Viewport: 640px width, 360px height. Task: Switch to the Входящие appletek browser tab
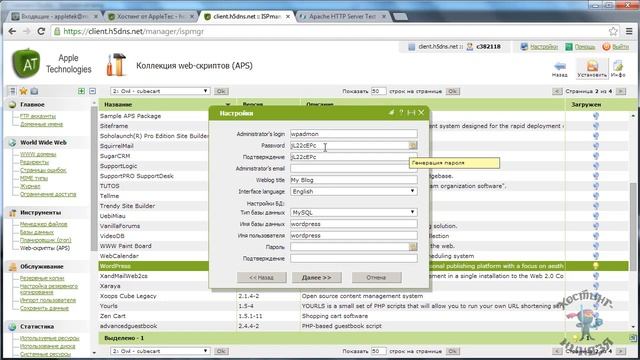pyautogui.click(x=54, y=16)
